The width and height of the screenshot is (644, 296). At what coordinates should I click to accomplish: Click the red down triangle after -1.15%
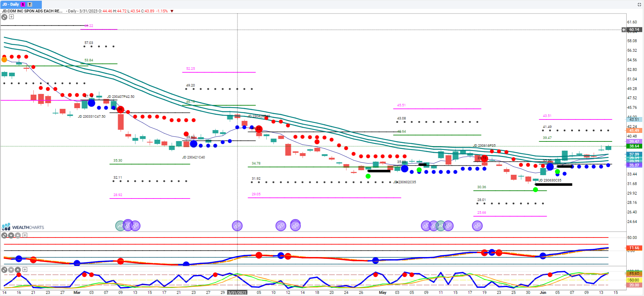(x=172, y=11)
